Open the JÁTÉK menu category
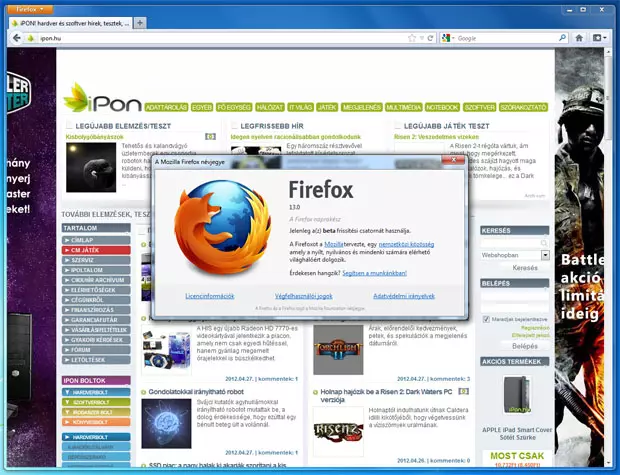Image resolution: width=620 pixels, height=475 pixels. tap(327, 107)
